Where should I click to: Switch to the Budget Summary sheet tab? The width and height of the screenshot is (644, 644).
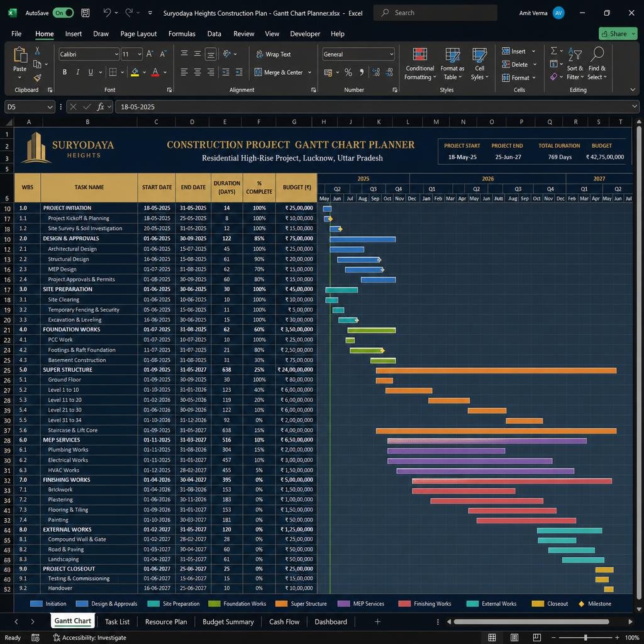coord(228,622)
